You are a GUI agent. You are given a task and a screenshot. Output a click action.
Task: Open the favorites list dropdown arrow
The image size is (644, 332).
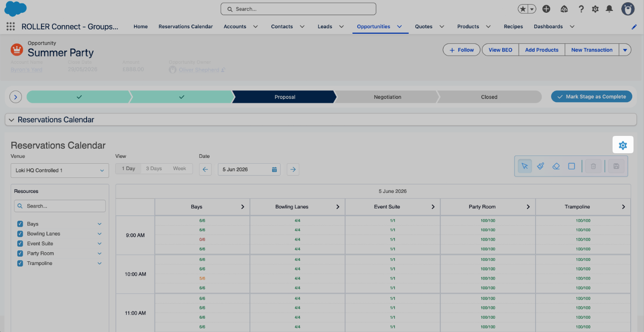(x=532, y=9)
